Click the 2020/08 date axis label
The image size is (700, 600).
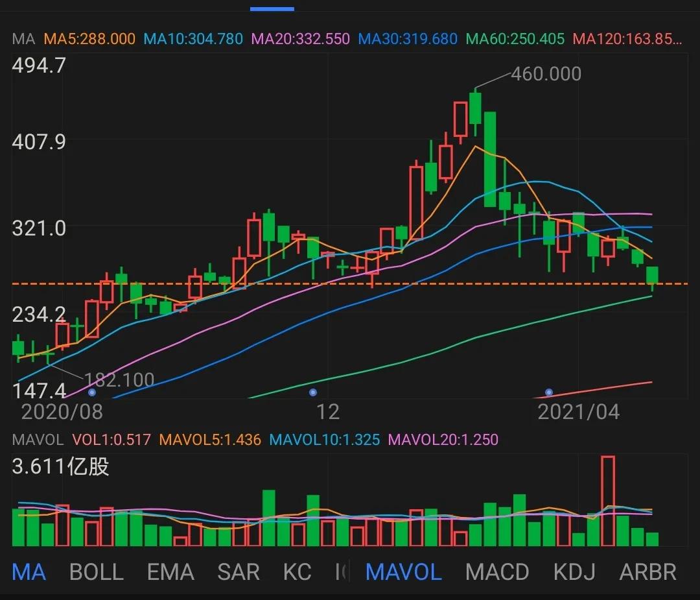62,411
